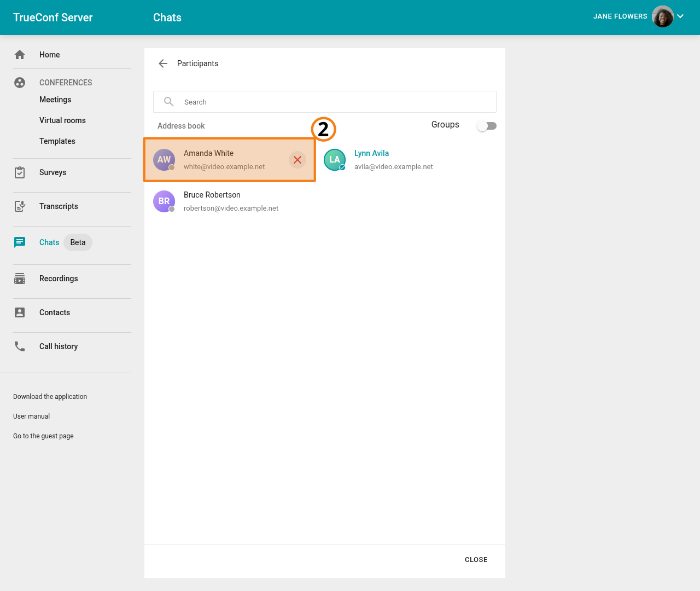Viewport: 700px width, 591px height.
Task: Click the back arrow next to Participants
Action: pos(163,63)
